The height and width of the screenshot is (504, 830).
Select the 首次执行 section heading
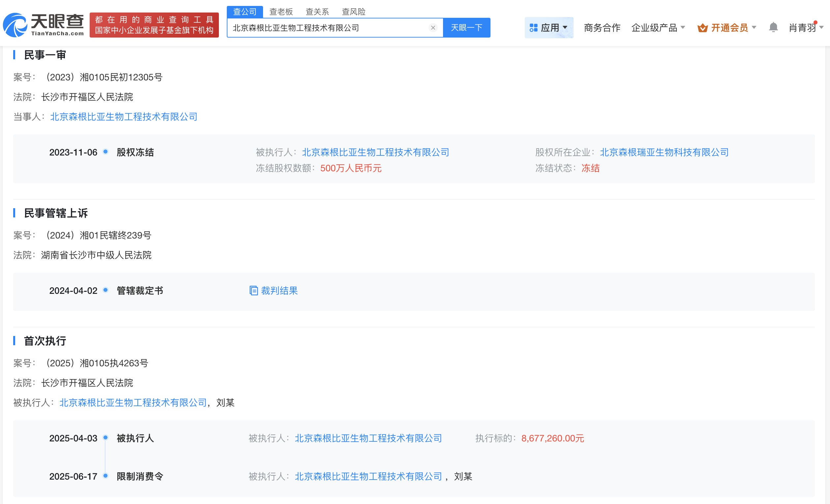[45, 341]
